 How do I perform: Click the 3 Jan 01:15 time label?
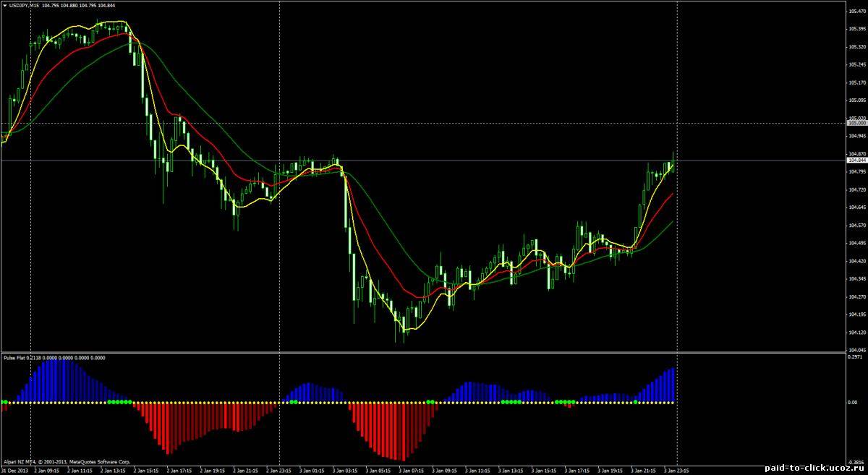pyautogui.click(x=311, y=469)
